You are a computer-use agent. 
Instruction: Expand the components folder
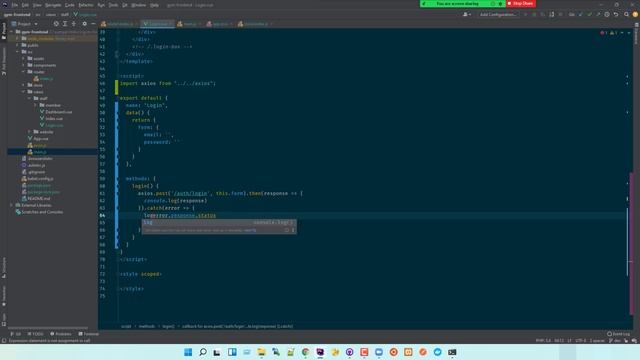click(x=23, y=65)
